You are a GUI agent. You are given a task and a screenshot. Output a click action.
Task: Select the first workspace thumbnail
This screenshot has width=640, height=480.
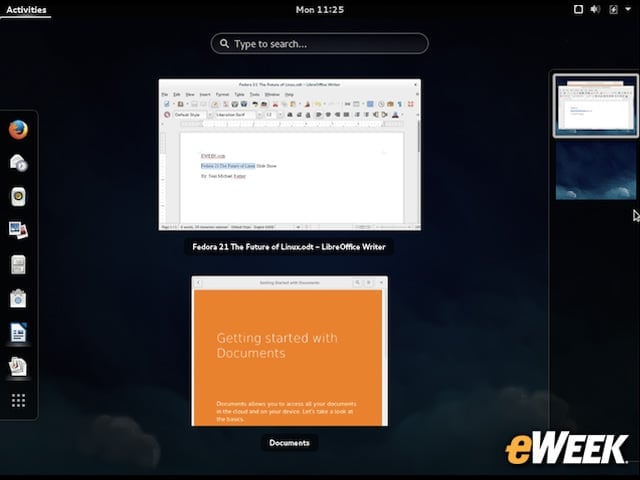[x=596, y=106]
